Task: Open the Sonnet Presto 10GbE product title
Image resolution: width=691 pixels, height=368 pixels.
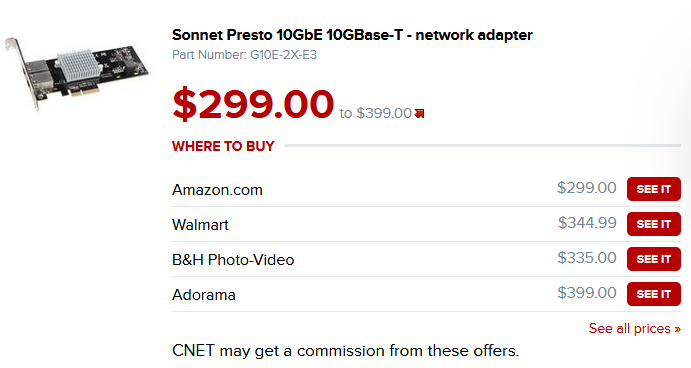Action: click(352, 35)
